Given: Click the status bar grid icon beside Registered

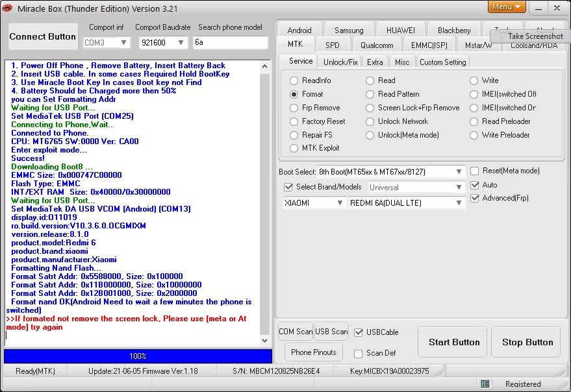Looking at the screenshot, I should pos(485,384).
